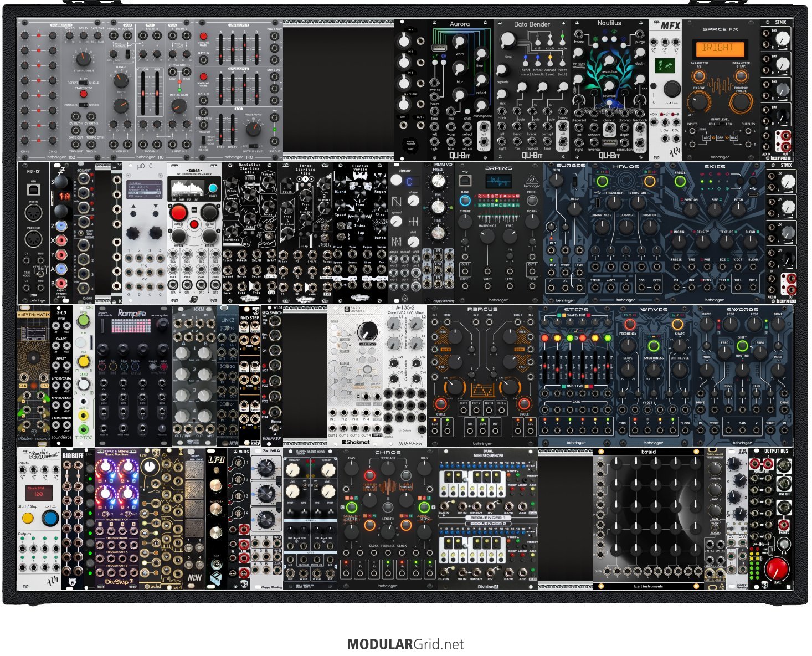Click the USB port on the CM1A MIDI-CV module
Image resolution: width=812 pixels, height=656 pixels.
point(33,189)
